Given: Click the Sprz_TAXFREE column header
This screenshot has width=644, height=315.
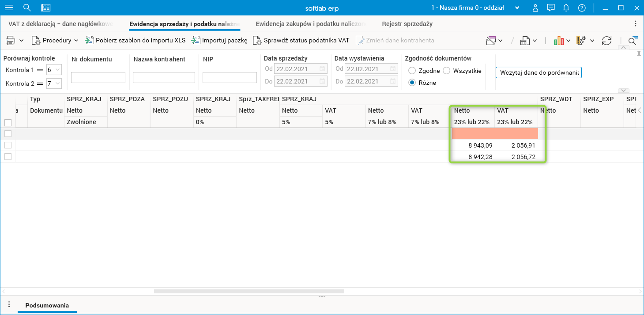Looking at the screenshot, I should [x=258, y=99].
